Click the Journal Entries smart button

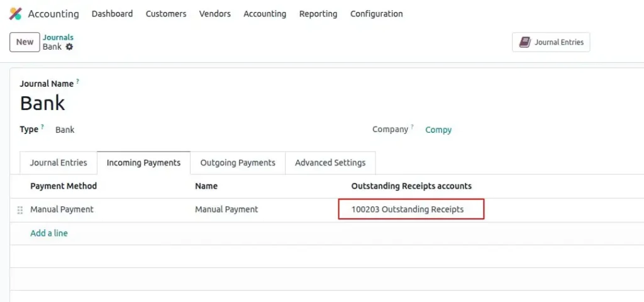[551, 42]
